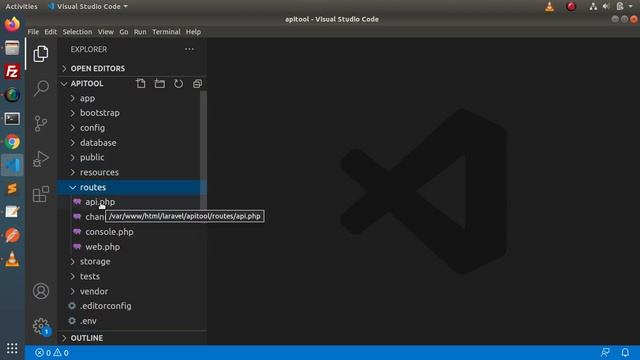Image resolution: width=640 pixels, height=360 pixels.
Task: Collapse the routes folder
Action: click(x=132, y=187)
